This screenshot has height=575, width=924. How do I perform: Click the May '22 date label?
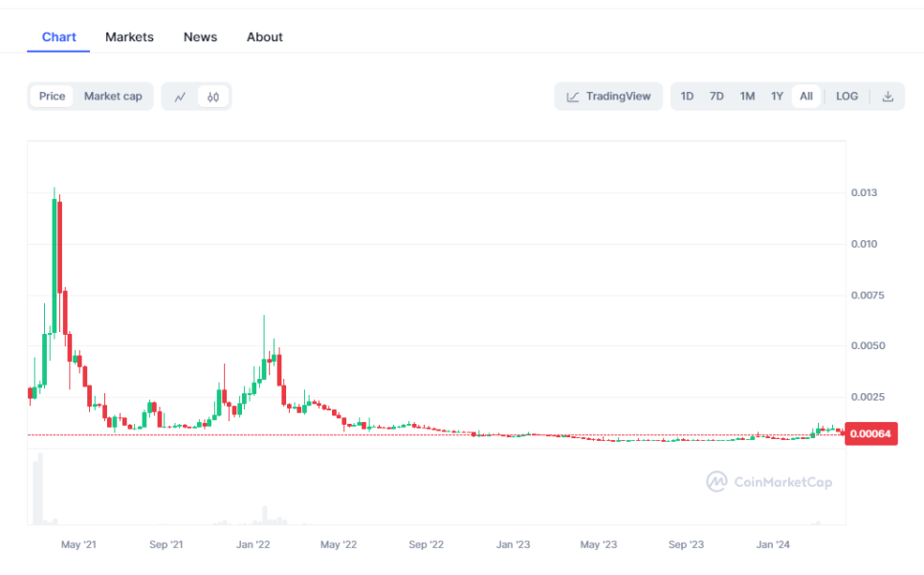point(339,544)
